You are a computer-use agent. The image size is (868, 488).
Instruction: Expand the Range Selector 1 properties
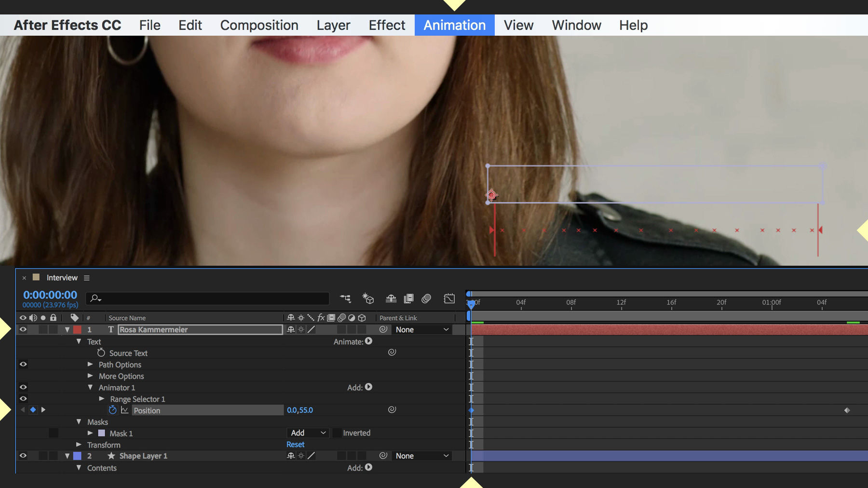(x=101, y=399)
